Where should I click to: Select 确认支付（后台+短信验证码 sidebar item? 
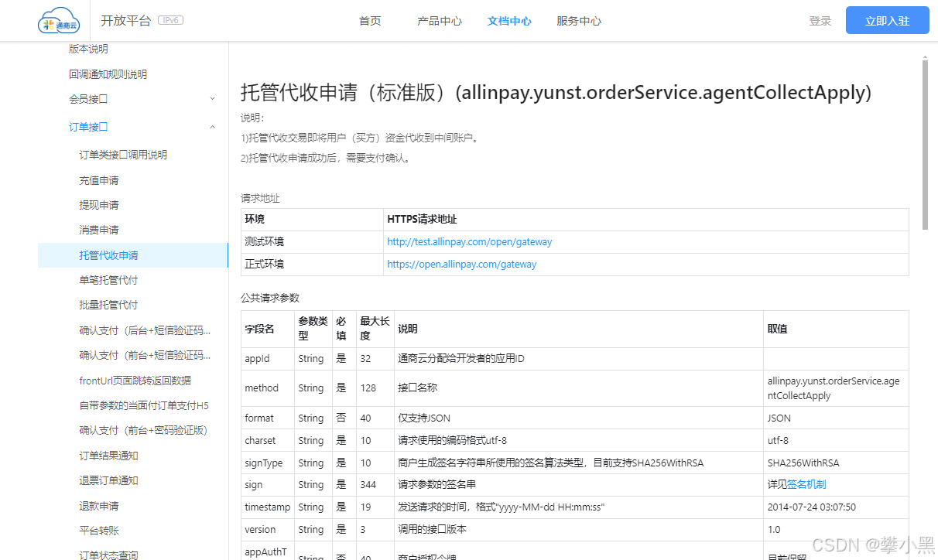click(x=145, y=330)
